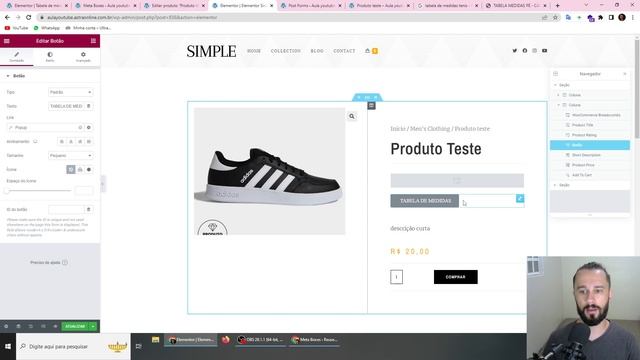Edit the button Texto field
640x360 pixels.
(66, 106)
